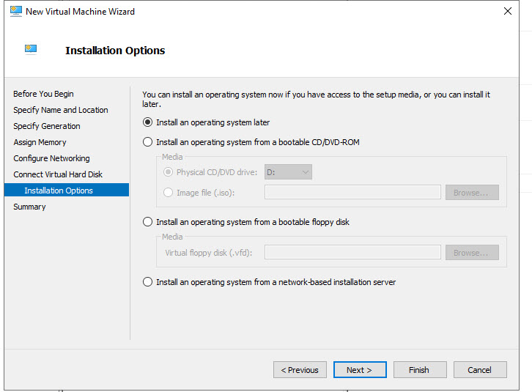Viewport: 532px width, 392px height.
Task: Click the virtual machine icon beside Installation Options
Action: click(31, 50)
